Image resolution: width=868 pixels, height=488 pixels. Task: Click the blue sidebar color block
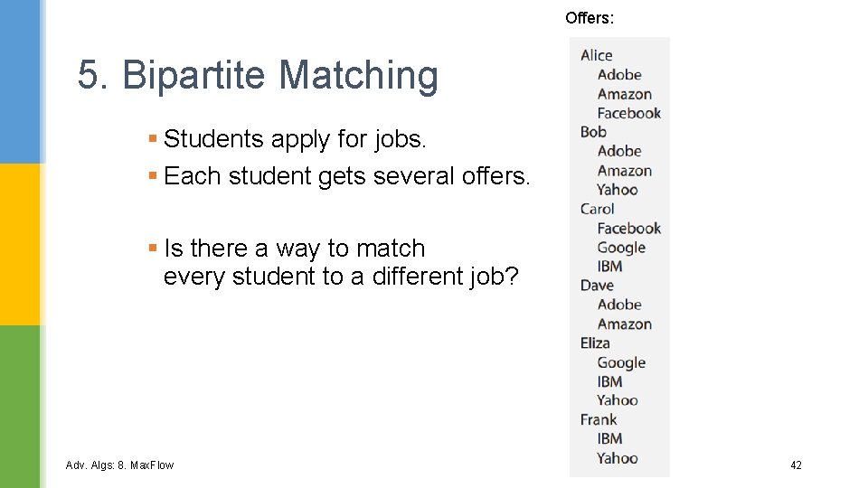[x=21, y=81]
